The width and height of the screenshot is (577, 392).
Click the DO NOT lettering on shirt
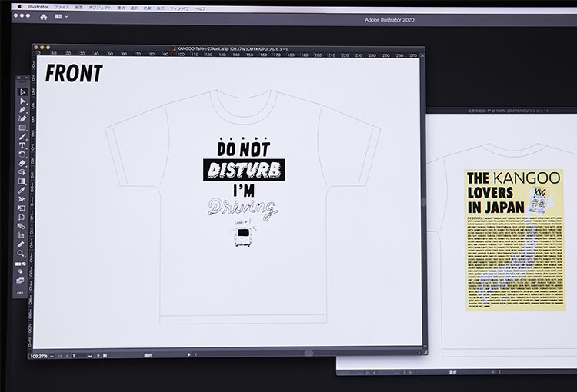pyautogui.click(x=244, y=148)
